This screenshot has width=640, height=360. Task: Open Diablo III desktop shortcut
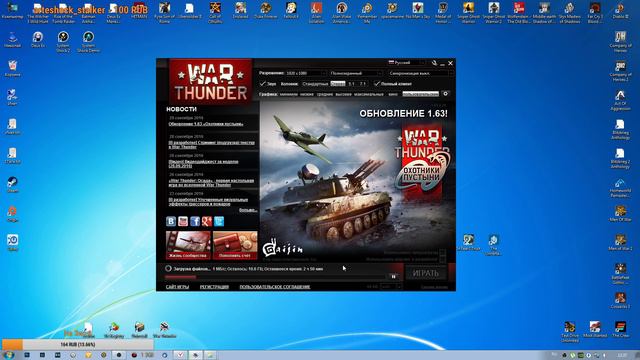point(620,11)
